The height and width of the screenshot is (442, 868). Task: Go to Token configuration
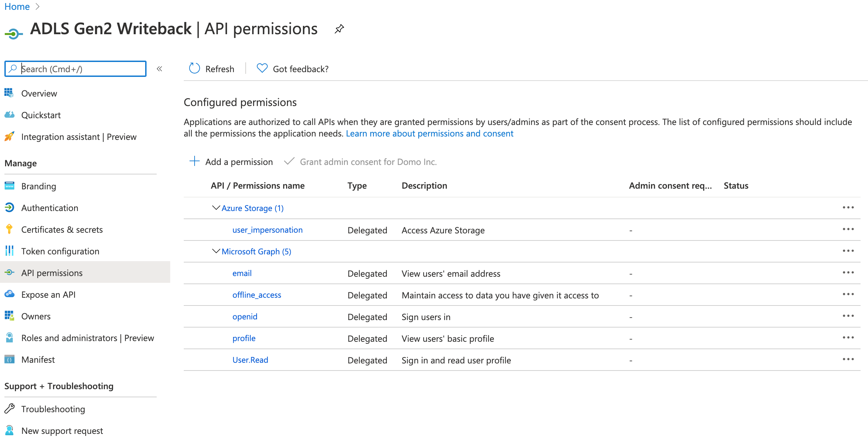click(x=60, y=251)
